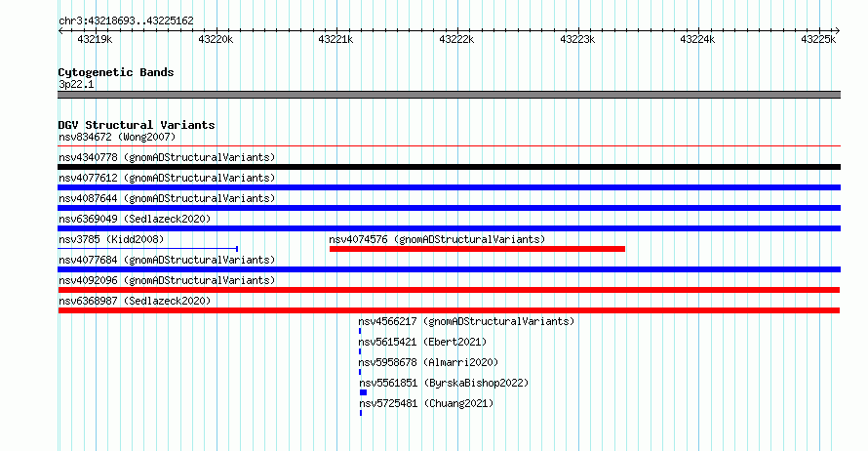Click the black nsv4340778 variant bar
Viewport: 868px width, 451px height.
(449, 167)
